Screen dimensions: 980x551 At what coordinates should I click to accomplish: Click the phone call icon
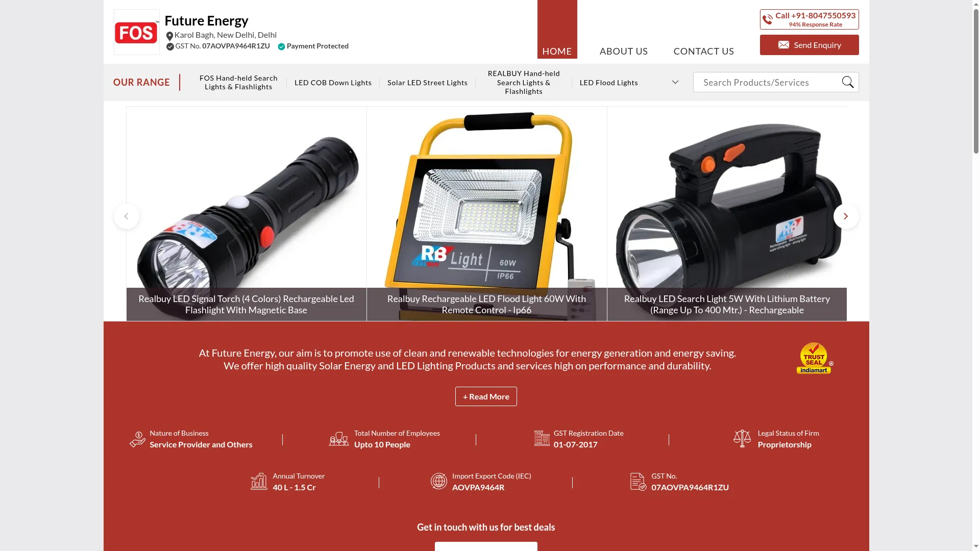[x=768, y=19]
